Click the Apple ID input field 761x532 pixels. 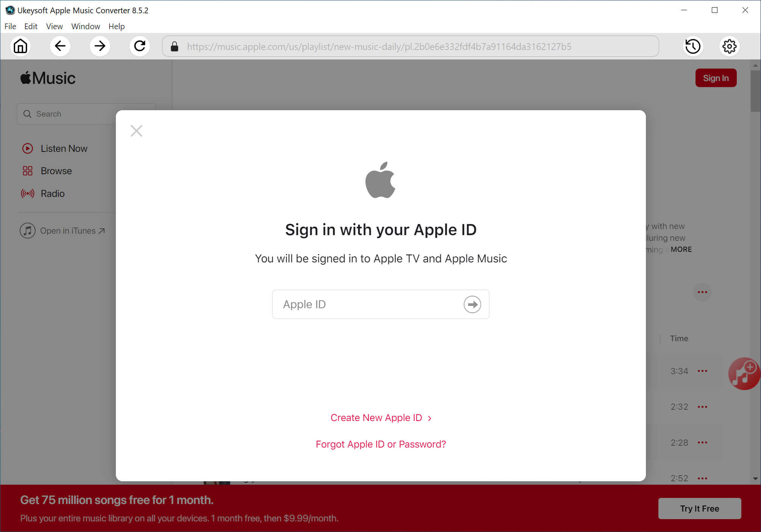[x=380, y=304]
